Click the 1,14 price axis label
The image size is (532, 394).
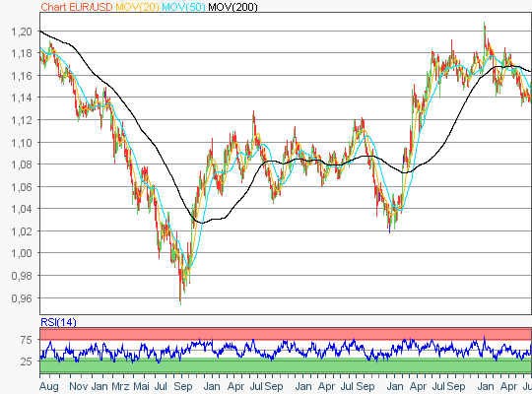coord(22,98)
